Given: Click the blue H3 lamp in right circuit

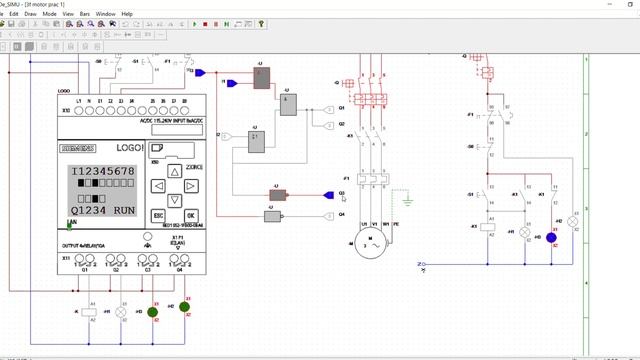Looking at the screenshot, I should (x=551, y=238).
